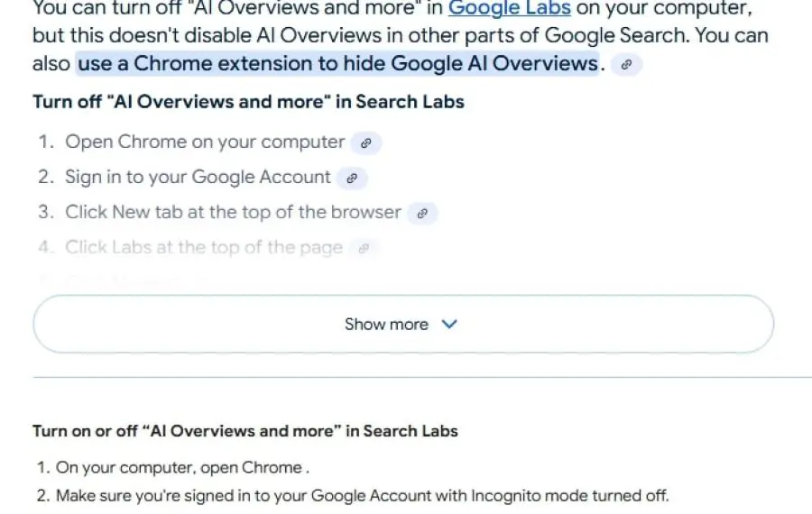Viewport: 812px width, 514px height.
Task: Open link icon beside "Sign in to your Google Account"
Action: (352, 179)
